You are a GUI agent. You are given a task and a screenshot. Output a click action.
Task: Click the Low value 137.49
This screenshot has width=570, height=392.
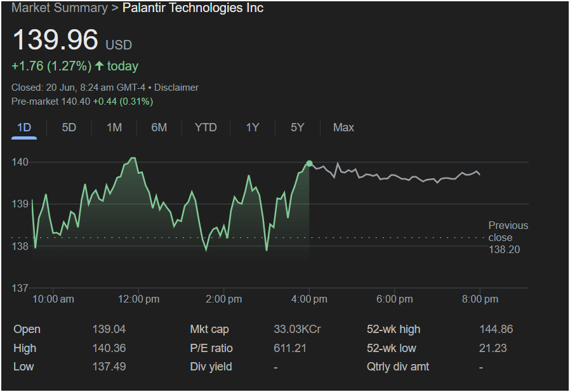pyautogui.click(x=109, y=367)
